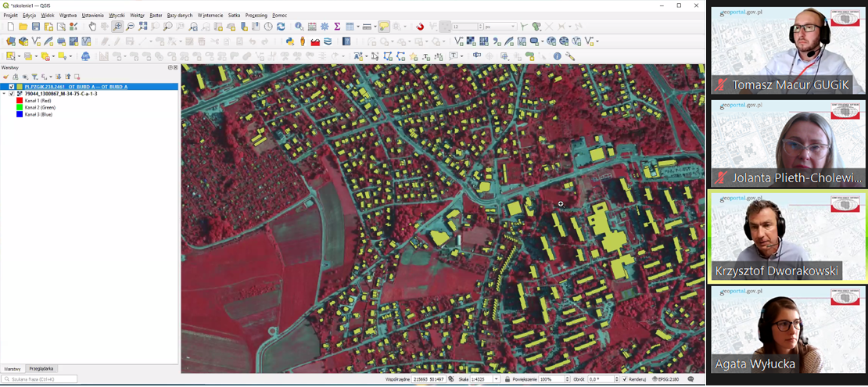
Task: Click the Kanał 1 (Red) color swatch
Action: pyautogui.click(x=20, y=101)
